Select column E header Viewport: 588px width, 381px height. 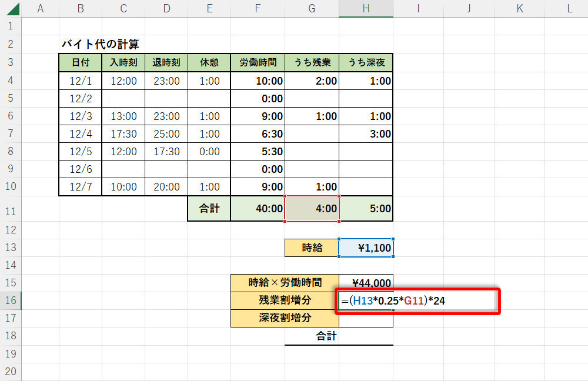pyautogui.click(x=209, y=9)
